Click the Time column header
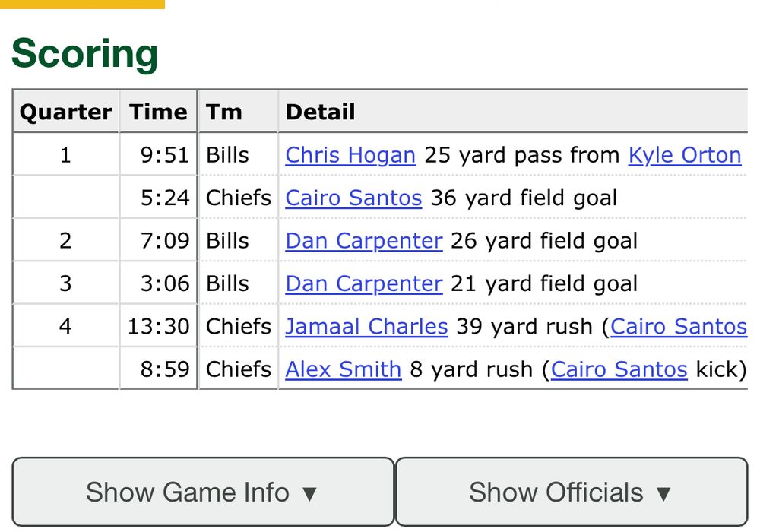The height and width of the screenshot is (532, 760). tap(158, 112)
